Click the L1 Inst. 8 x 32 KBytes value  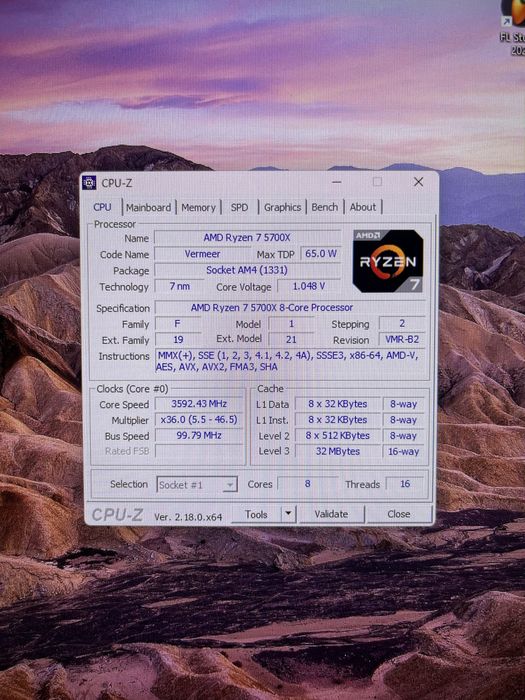338,420
